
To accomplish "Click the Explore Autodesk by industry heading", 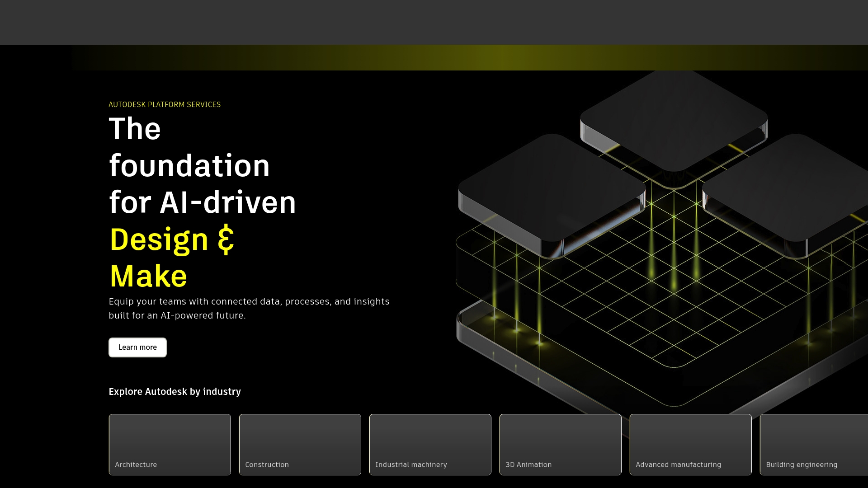I will pos(175,392).
